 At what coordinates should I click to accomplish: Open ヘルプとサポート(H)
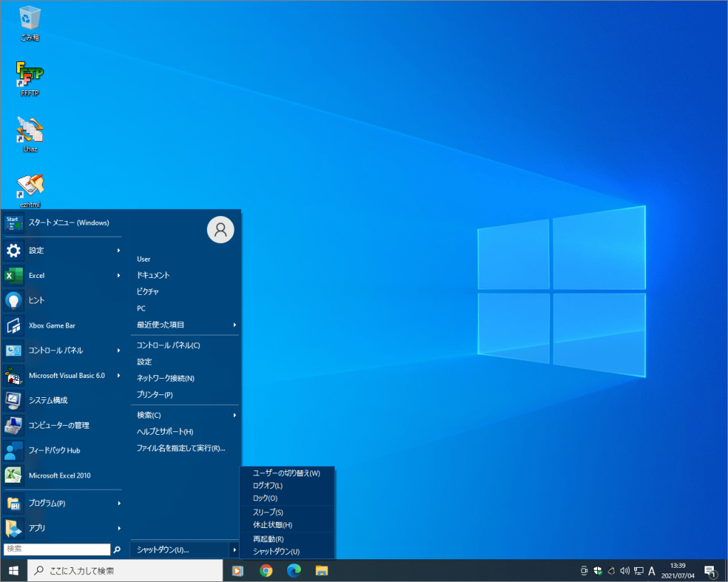165,432
